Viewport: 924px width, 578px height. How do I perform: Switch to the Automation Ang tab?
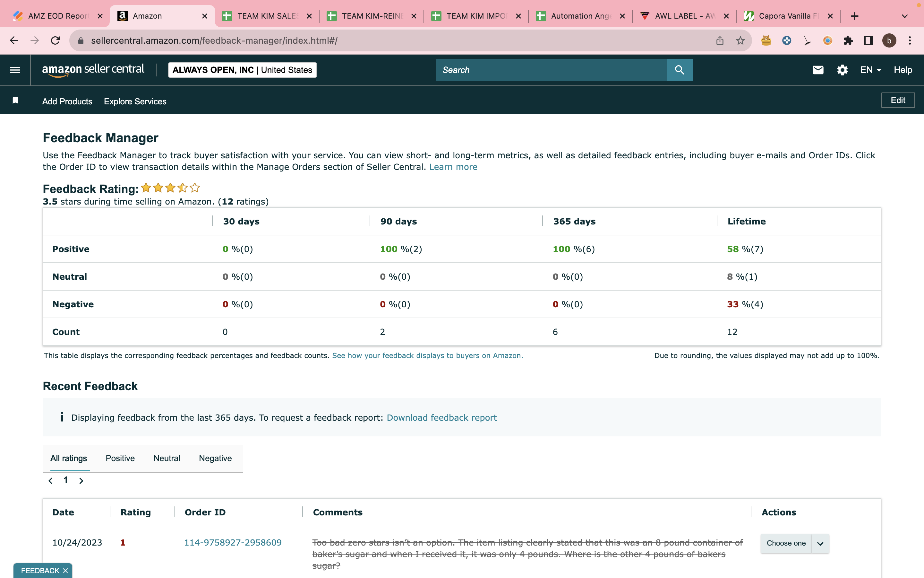(581, 16)
